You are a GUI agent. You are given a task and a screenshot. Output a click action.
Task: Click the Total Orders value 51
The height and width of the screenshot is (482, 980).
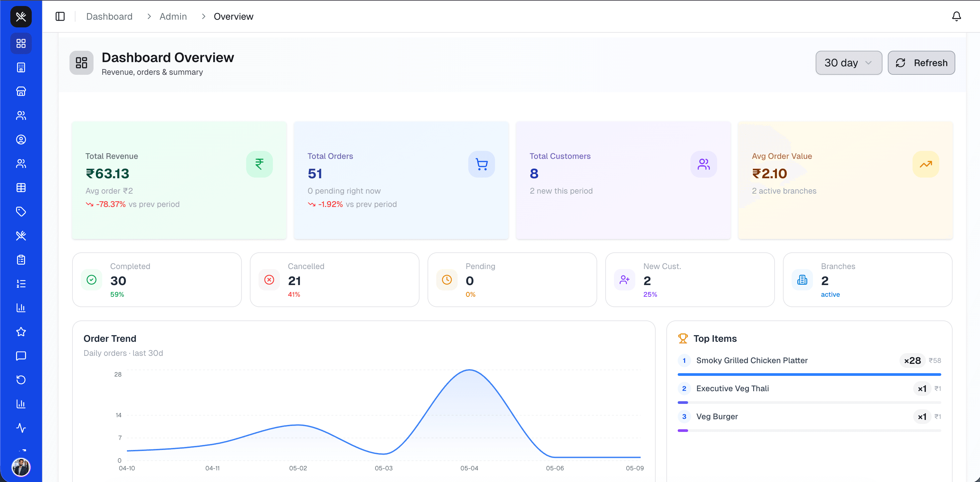coord(315,174)
